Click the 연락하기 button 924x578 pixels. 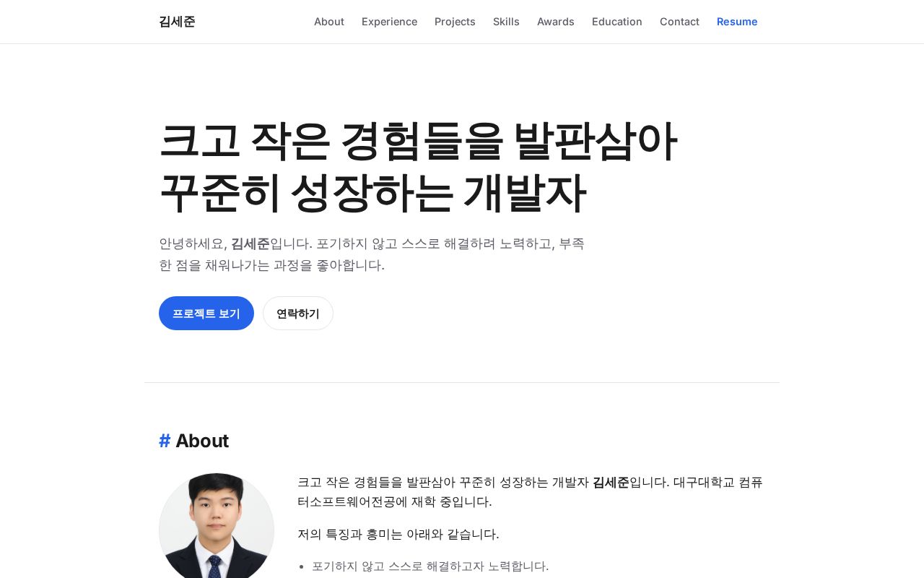[298, 314]
